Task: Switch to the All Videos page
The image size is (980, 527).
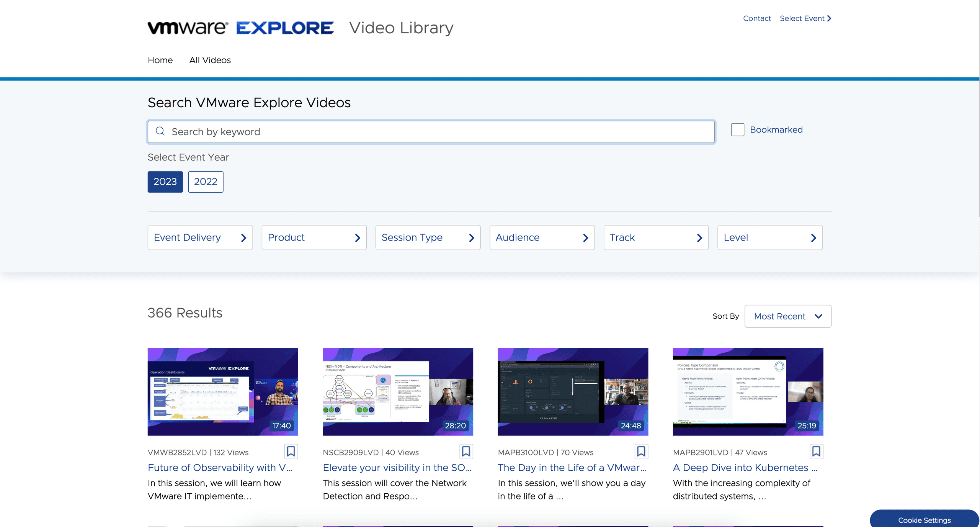Action: tap(210, 60)
